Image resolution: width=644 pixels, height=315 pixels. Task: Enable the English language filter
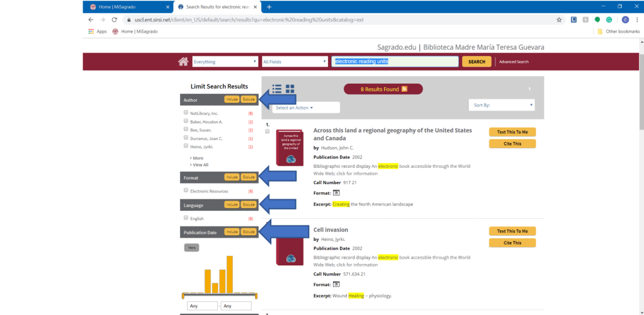(x=186, y=218)
